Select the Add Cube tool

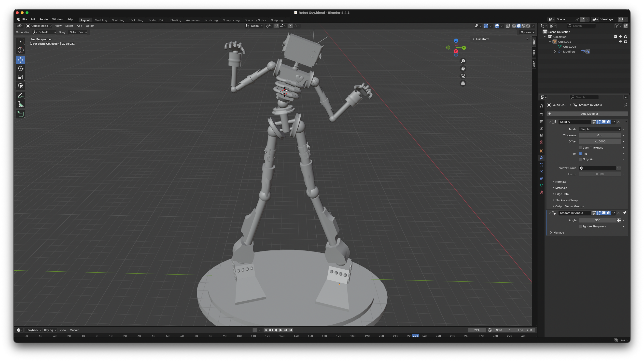pyautogui.click(x=20, y=114)
